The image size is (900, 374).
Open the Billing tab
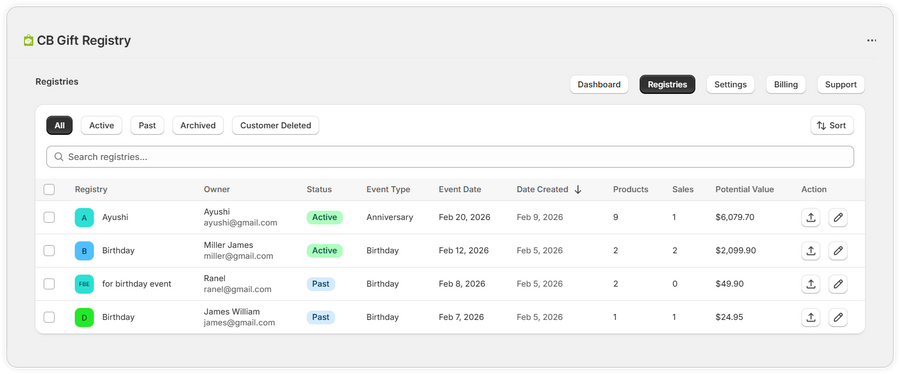[x=786, y=84]
